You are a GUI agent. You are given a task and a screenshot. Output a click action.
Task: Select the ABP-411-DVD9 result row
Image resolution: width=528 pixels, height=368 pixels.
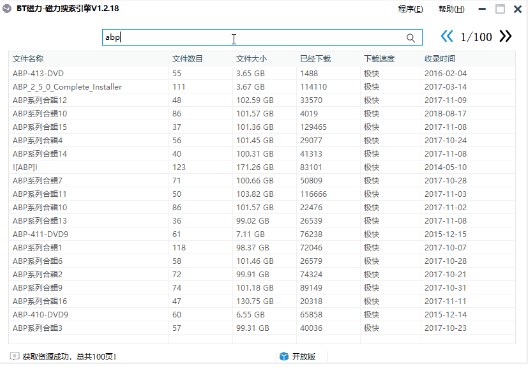pos(262,234)
